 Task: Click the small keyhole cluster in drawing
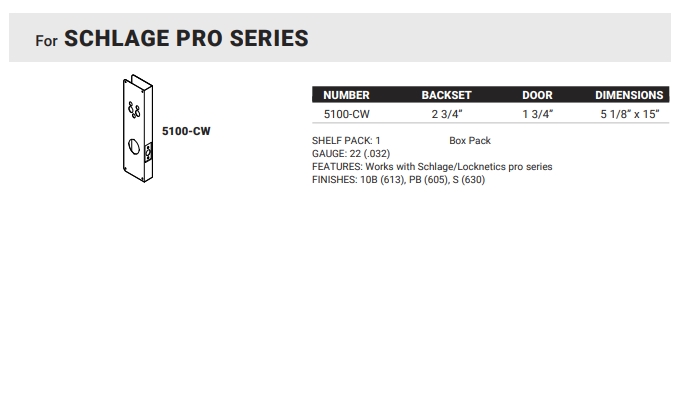coord(134,109)
